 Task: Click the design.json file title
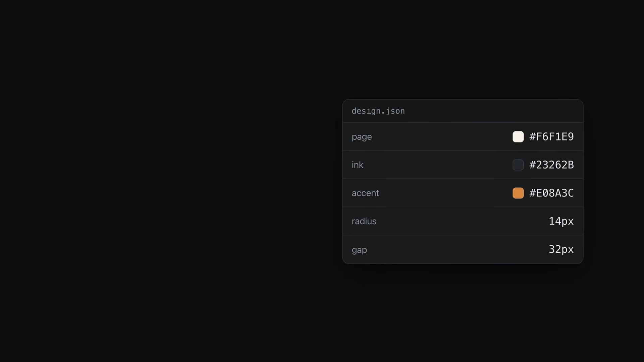[x=378, y=111]
